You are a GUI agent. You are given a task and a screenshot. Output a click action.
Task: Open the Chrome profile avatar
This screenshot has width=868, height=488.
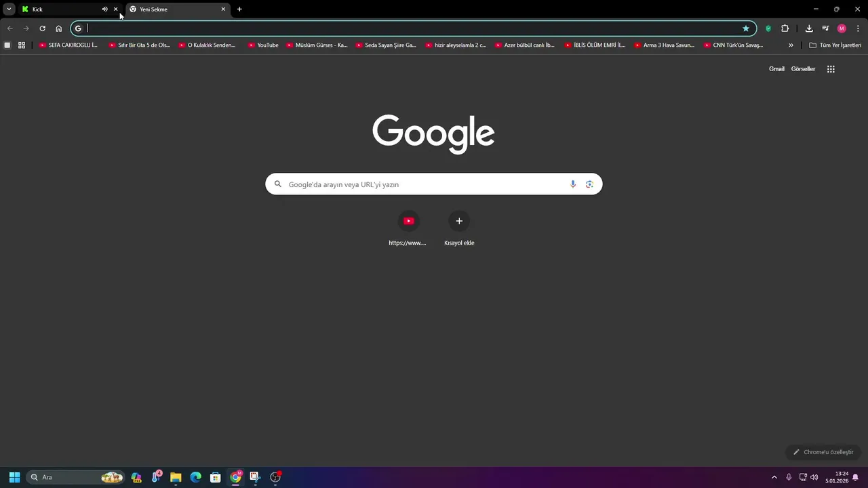click(x=842, y=28)
